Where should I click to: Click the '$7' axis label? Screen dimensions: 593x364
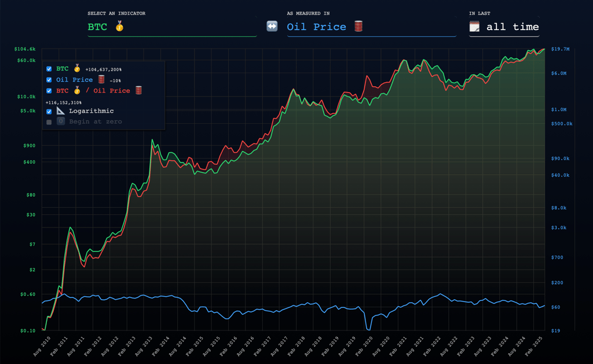(x=32, y=245)
